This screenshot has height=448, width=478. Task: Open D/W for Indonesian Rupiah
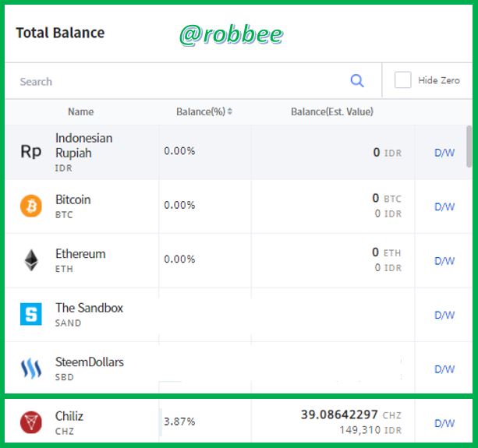(444, 153)
